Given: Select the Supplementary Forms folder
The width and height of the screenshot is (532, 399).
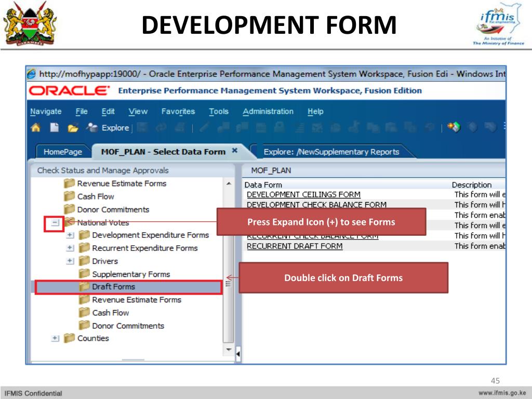Looking at the screenshot, I should 131,274.
